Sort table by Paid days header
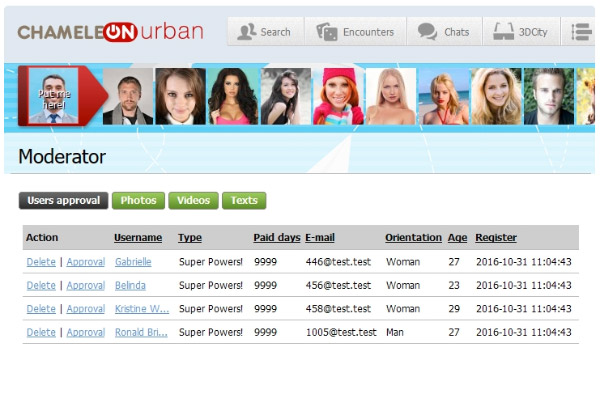 coord(277,238)
